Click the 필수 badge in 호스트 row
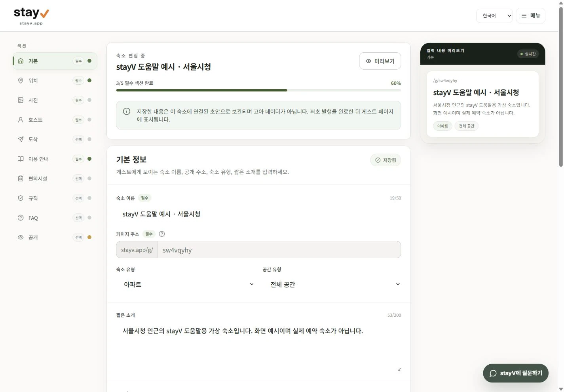Image resolution: width=564 pixels, height=392 pixels. pos(78,120)
